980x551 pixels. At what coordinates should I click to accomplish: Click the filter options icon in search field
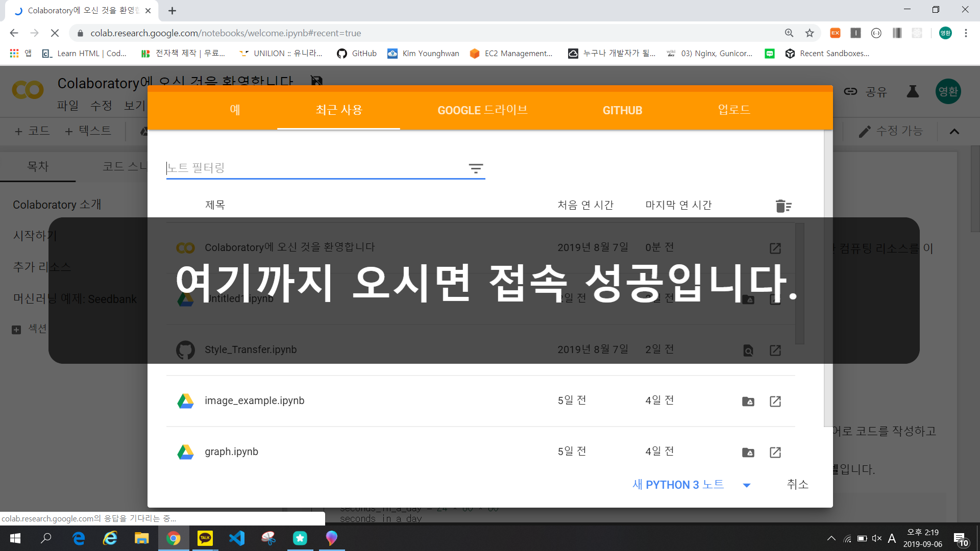475,168
